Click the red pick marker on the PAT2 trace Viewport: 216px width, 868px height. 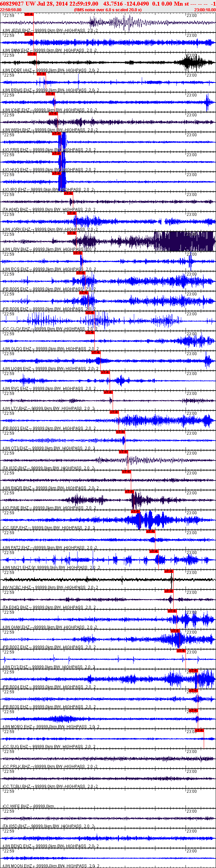point(150,531)
